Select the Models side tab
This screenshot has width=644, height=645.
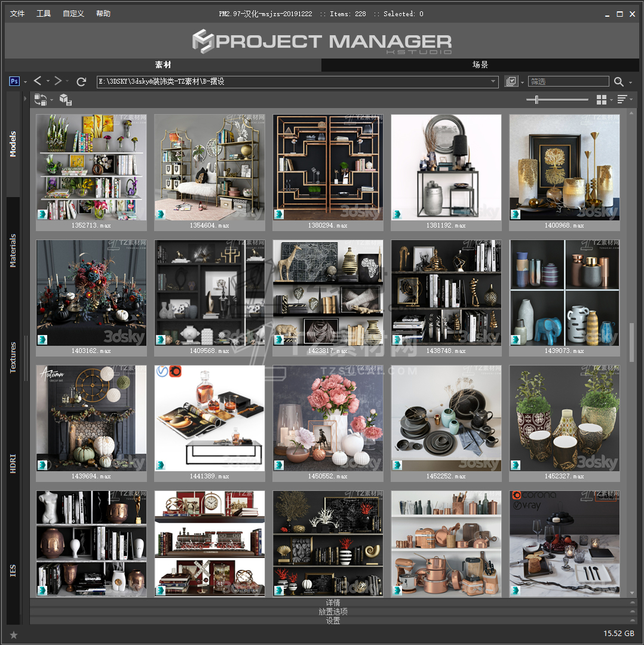13,144
